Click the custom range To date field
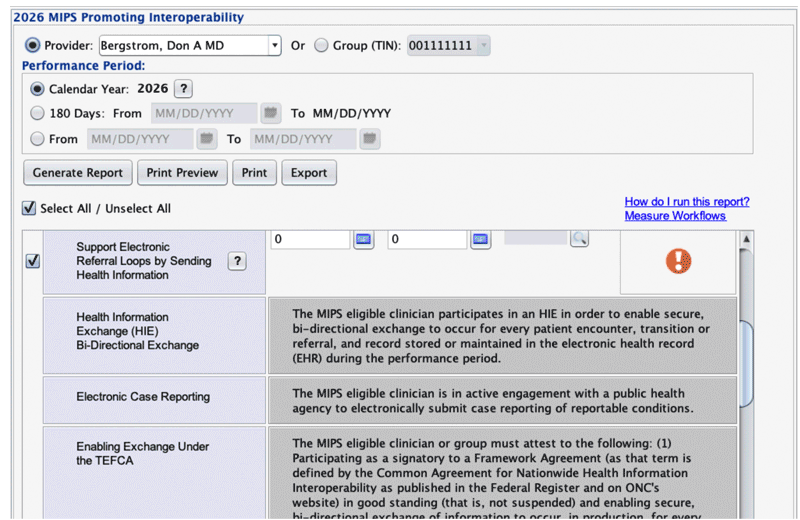 tap(303, 139)
